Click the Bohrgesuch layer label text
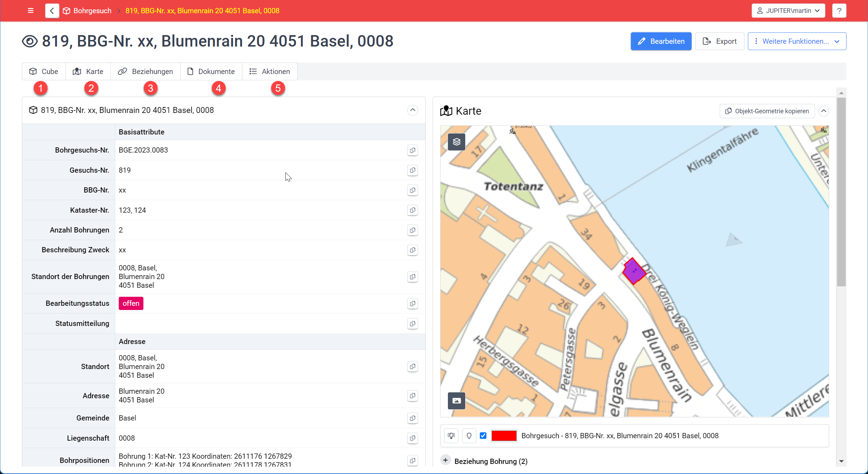Viewport: 868px width, 474px height. pyautogui.click(x=620, y=436)
